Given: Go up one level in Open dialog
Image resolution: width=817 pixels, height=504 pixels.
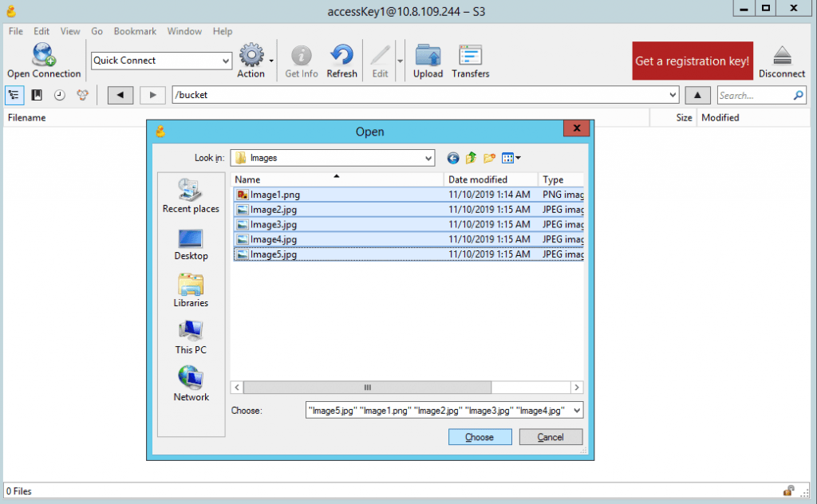Looking at the screenshot, I should tap(472, 158).
